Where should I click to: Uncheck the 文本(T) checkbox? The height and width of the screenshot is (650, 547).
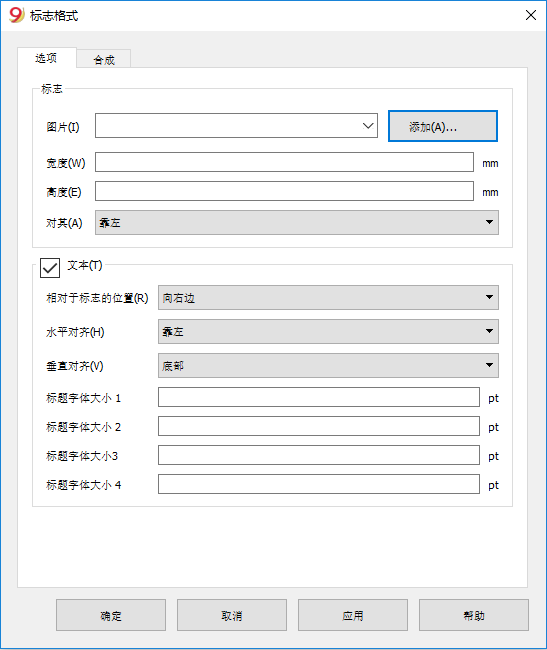pyautogui.click(x=50, y=268)
